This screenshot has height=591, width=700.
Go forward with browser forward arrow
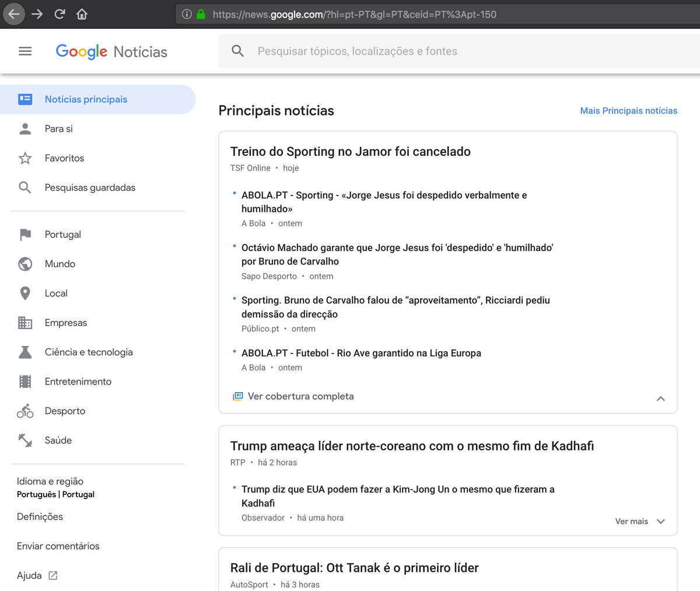[37, 14]
